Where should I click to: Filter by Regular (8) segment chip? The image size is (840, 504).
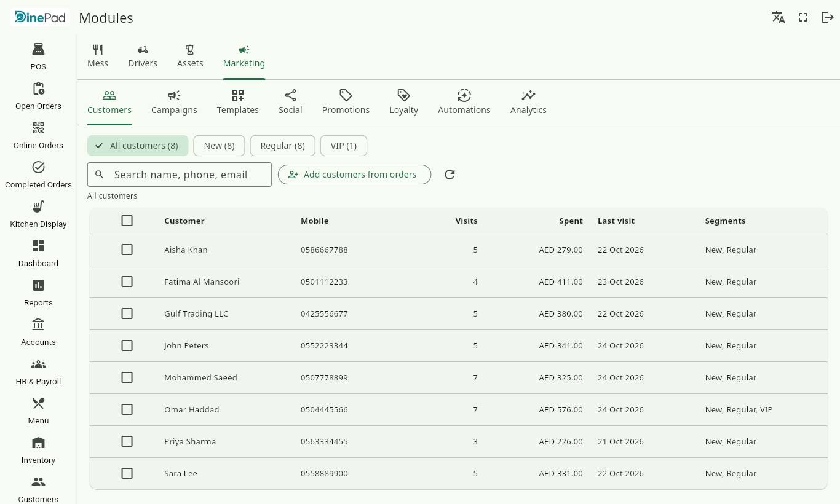[282, 146]
